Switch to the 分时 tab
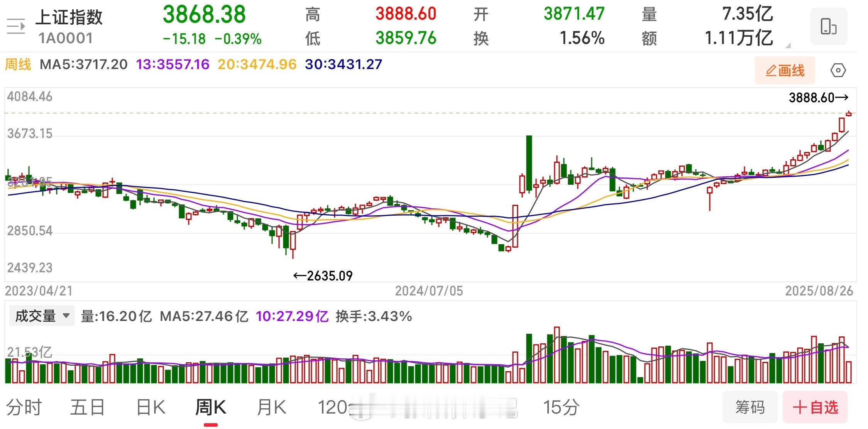The width and height of the screenshot is (868, 429). tap(24, 407)
